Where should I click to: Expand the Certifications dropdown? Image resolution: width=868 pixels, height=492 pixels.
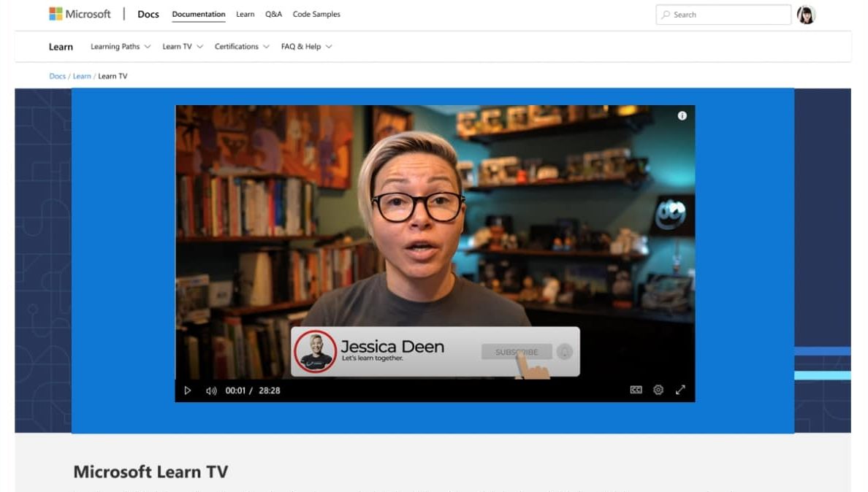point(242,47)
